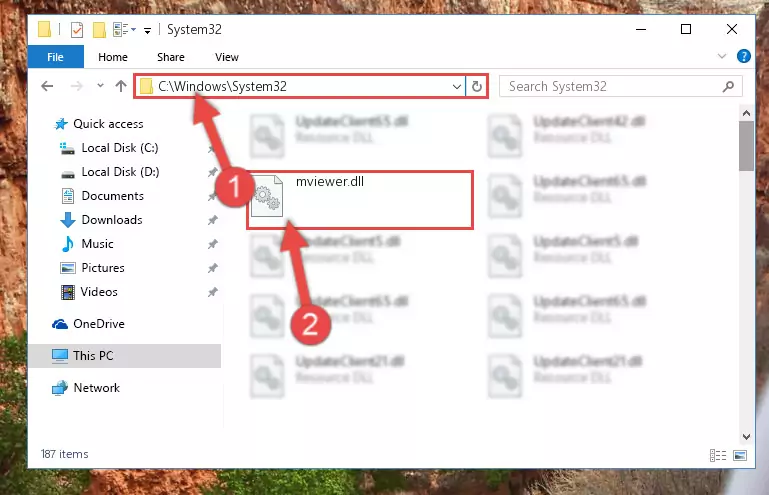
Task: Switch to the Home ribbon tab
Action: 113,57
